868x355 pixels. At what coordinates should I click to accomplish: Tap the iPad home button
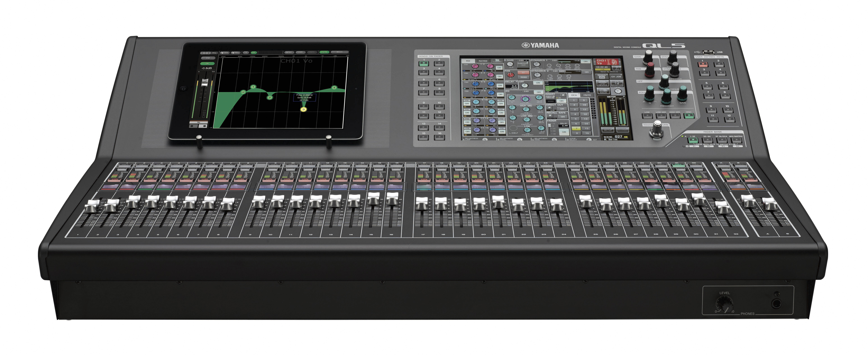184,89
